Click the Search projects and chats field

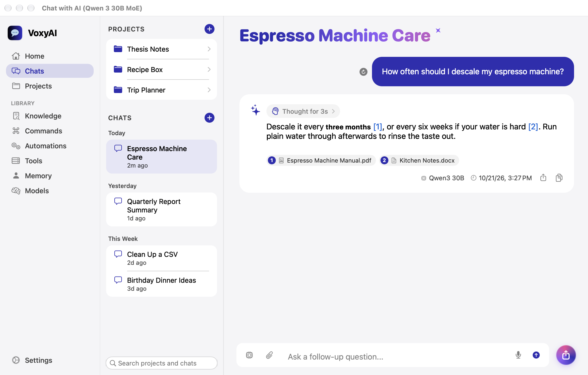[161, 363]
